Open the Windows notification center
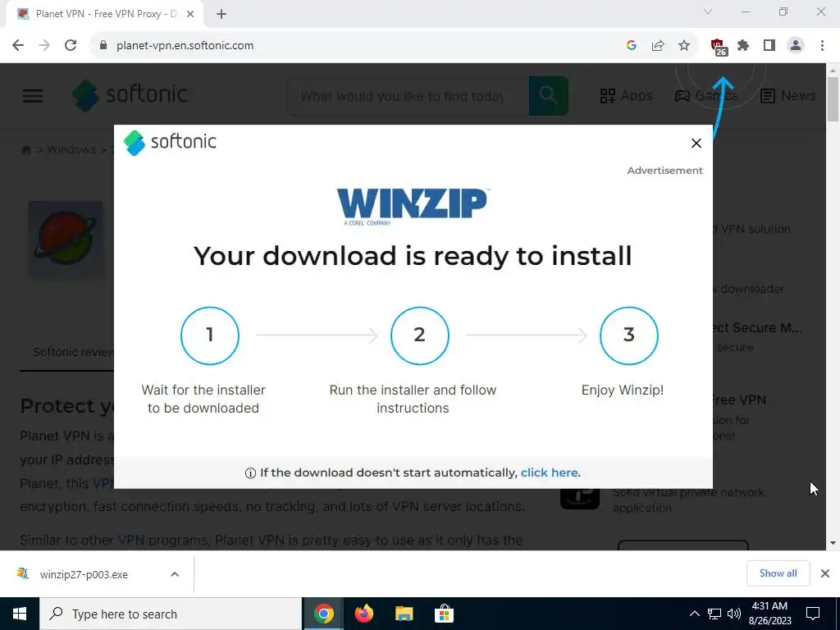 pos(813,614)
